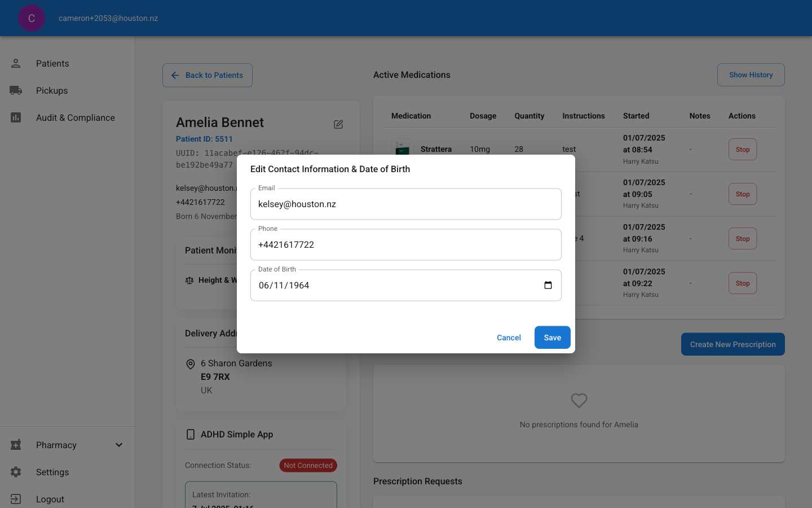Click the Audit & Compliance chart icon
The image size is (812, 508).
tap(16, 117)
